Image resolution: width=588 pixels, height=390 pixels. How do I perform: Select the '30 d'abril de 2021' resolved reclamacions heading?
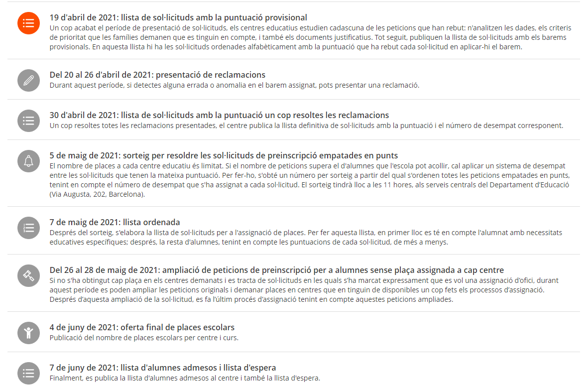pos(219,116)
